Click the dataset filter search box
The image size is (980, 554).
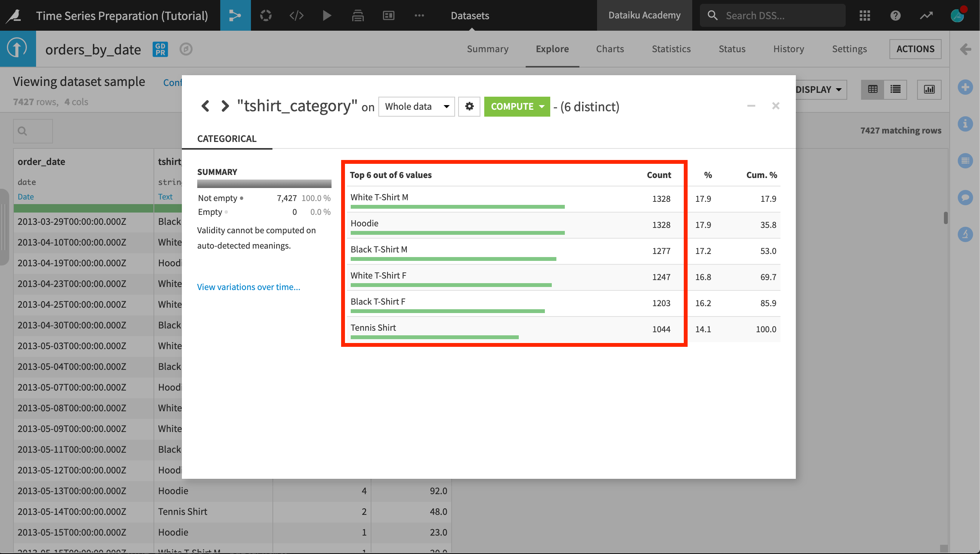click(33, 131)
